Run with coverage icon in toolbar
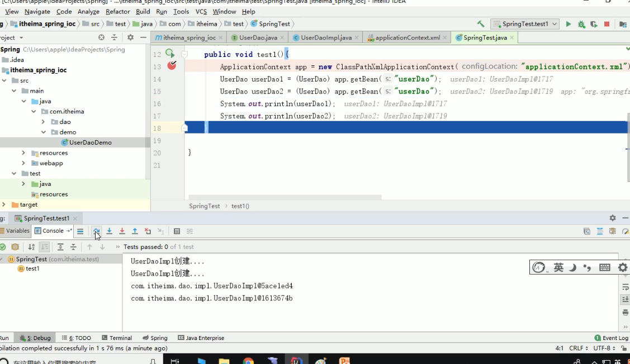Image resolution: width=630 pixels, height=364 pixels. pyautogui.click(x=594, y=24)
